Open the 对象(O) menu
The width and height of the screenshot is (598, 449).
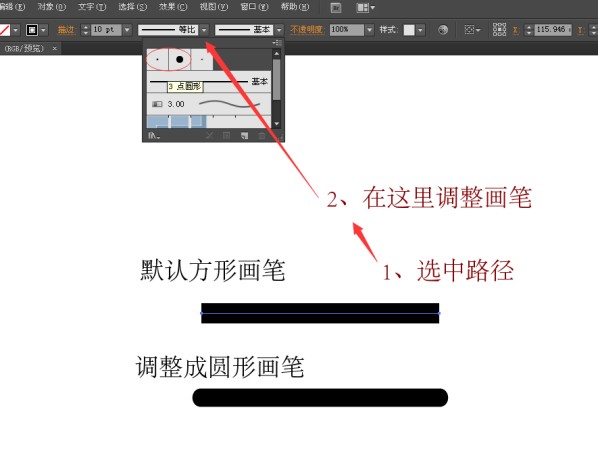point(52,7)
